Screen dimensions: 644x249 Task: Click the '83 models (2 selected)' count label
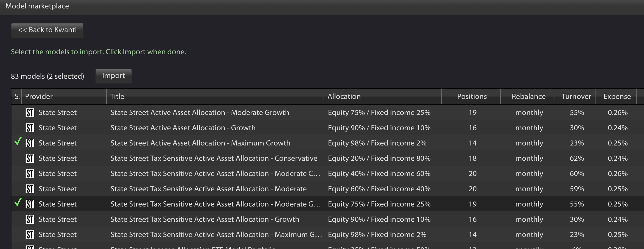click(47, 76)
